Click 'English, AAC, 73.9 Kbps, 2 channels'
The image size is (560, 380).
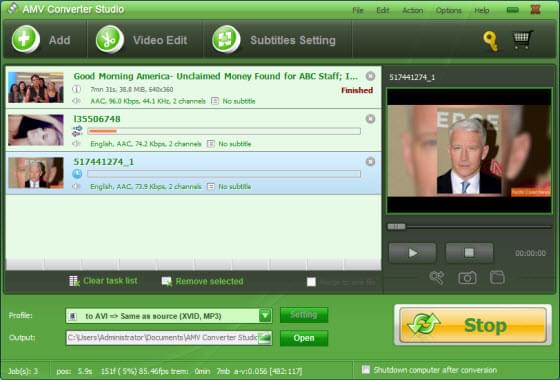coord(146,186)
